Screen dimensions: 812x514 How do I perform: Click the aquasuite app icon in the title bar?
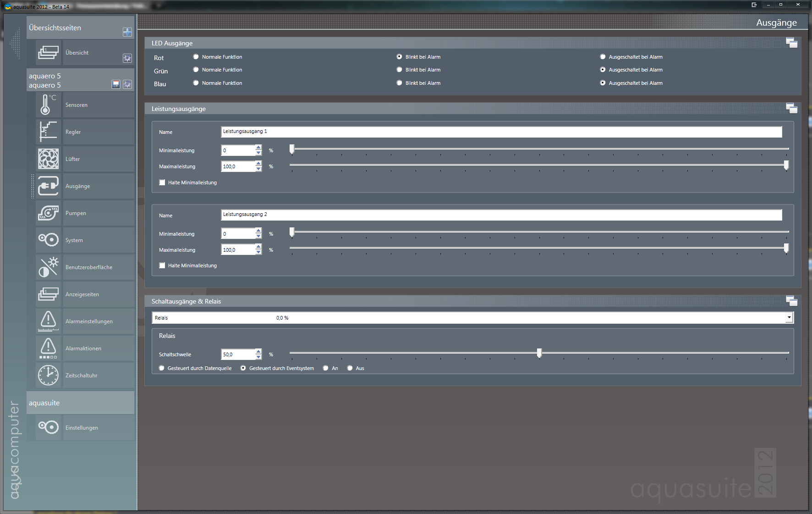7,6
